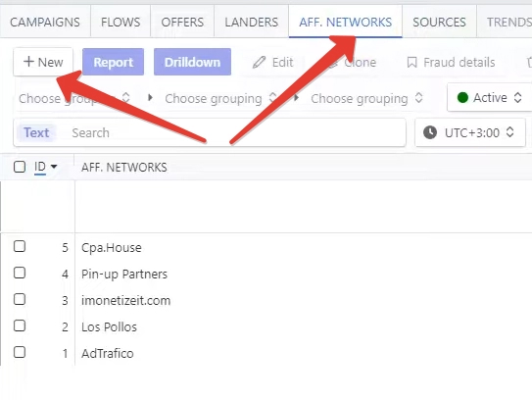Open Fraud details
Screen dimensions: 532x400
(x=451, y=62)
